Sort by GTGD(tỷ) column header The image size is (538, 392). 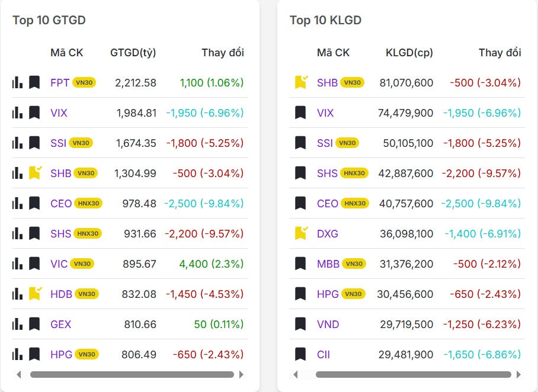133,53
